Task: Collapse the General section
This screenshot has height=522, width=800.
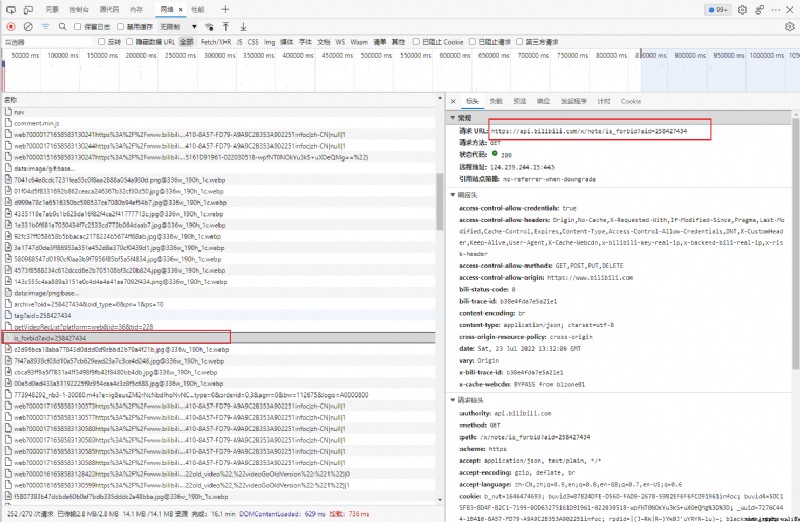Action: click(453, 118)
